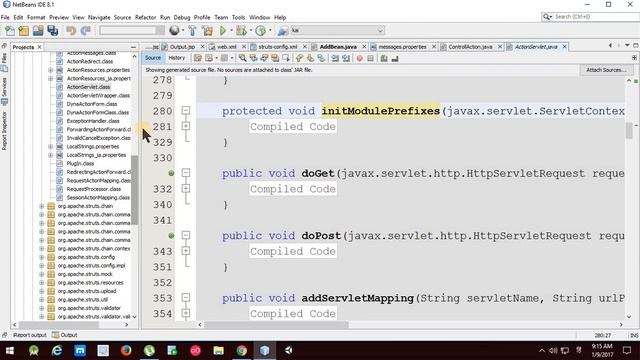The height and width of the screenshot is (360, 640).
Task: Click the editor vertical scrollbar thumb
Action: tap(629, 131)
